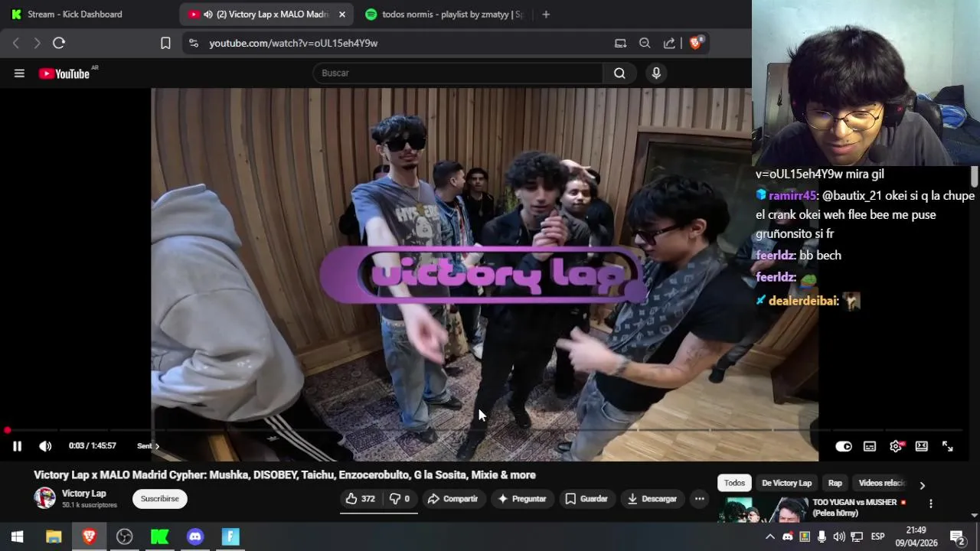
Task: Open the ESP language selector
Action: (x=877, y=537)
